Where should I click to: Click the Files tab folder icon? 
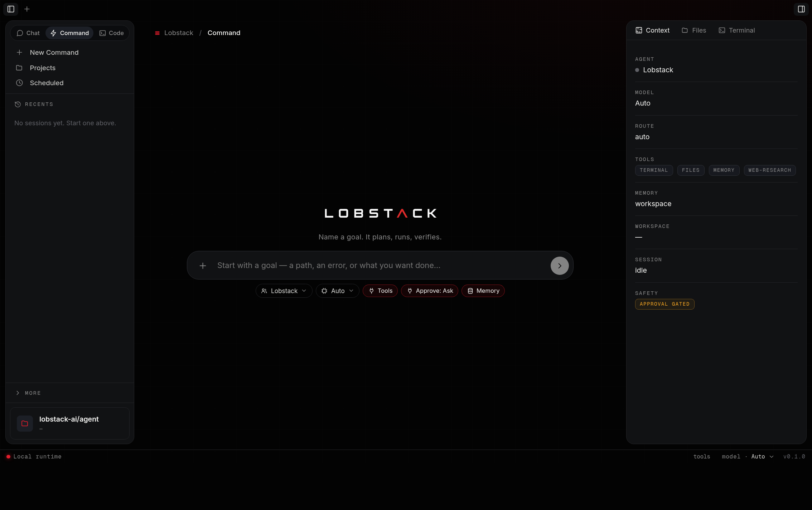click(685, 30)
